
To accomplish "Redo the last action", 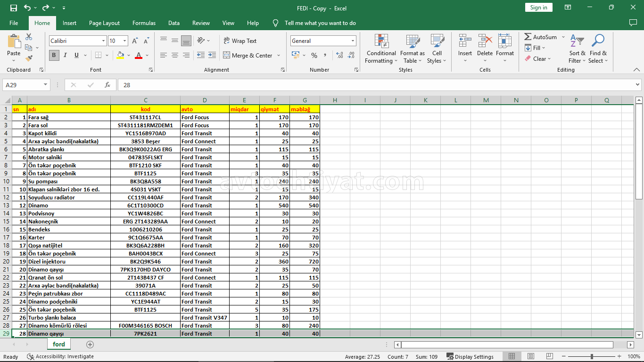I will (46, 8).
